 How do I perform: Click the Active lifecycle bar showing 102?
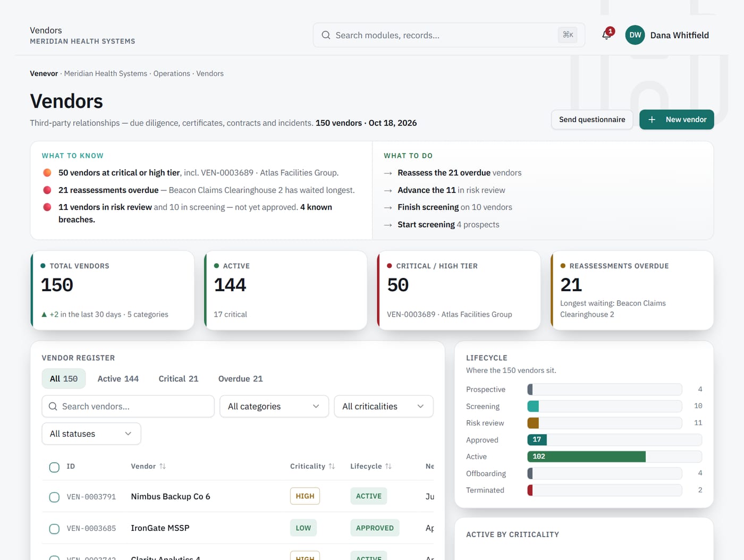(586, 456)
